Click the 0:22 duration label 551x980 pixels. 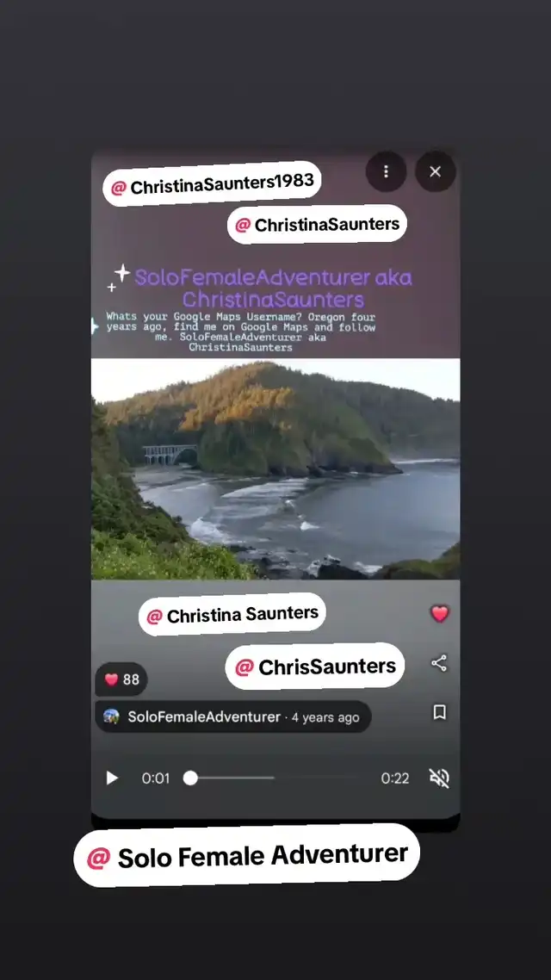tap(395, 778)
